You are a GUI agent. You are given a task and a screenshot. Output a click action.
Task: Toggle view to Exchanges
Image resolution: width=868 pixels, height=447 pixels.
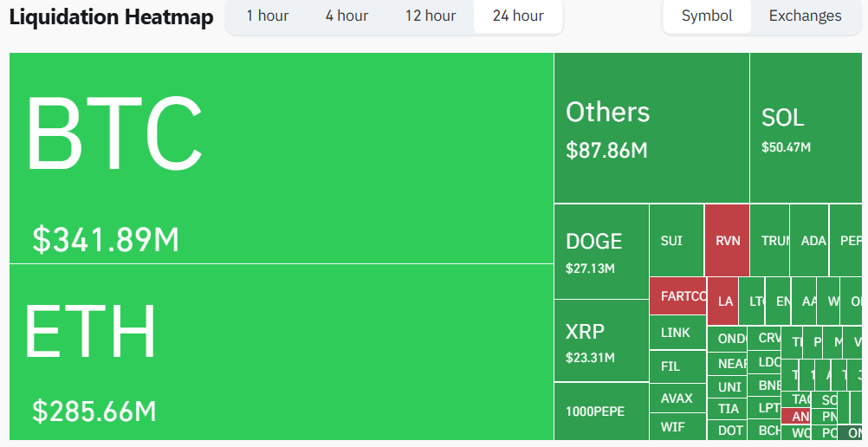(x=805, y=16)
